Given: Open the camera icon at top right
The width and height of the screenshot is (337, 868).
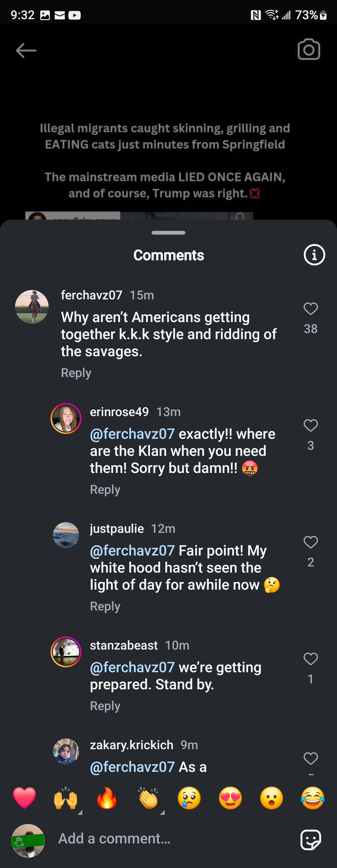Looking at the screenshot, I should click(309, 50).
